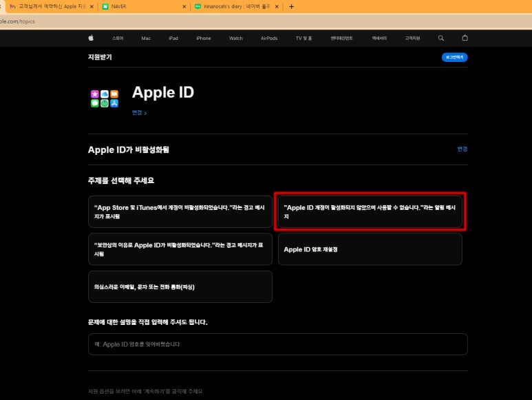532x400 pixels.
Task: Click the Gmail tab favicon
Action: (x=12, y=6)
